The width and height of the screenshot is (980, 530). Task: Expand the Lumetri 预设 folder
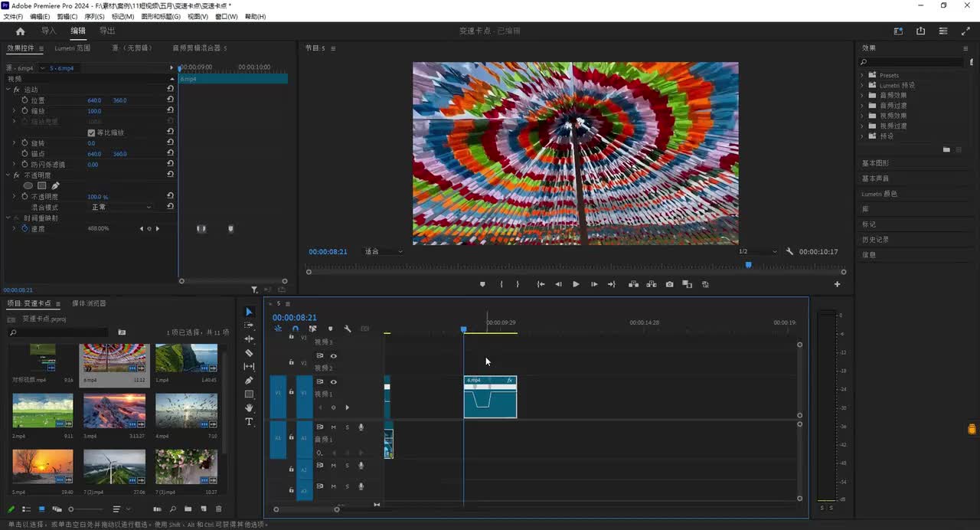click(x=862, y=85)
